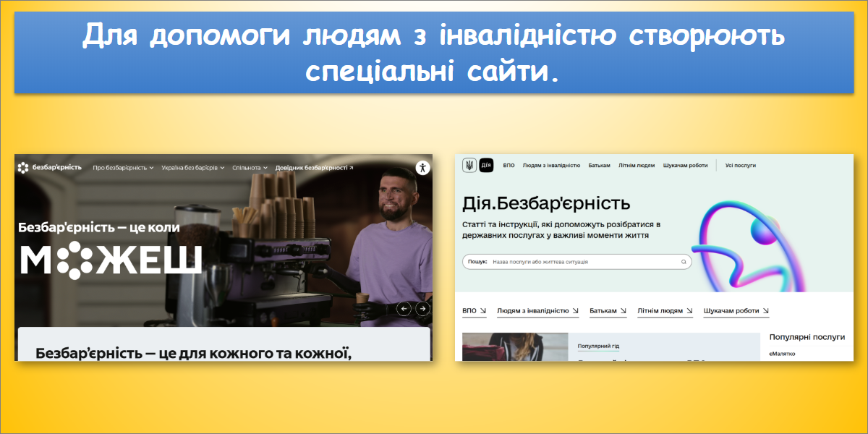Viewport: 868px width, 434px height.
Task: Click 'Шукачам роботи' top navigation item
Action: (685, 165)
